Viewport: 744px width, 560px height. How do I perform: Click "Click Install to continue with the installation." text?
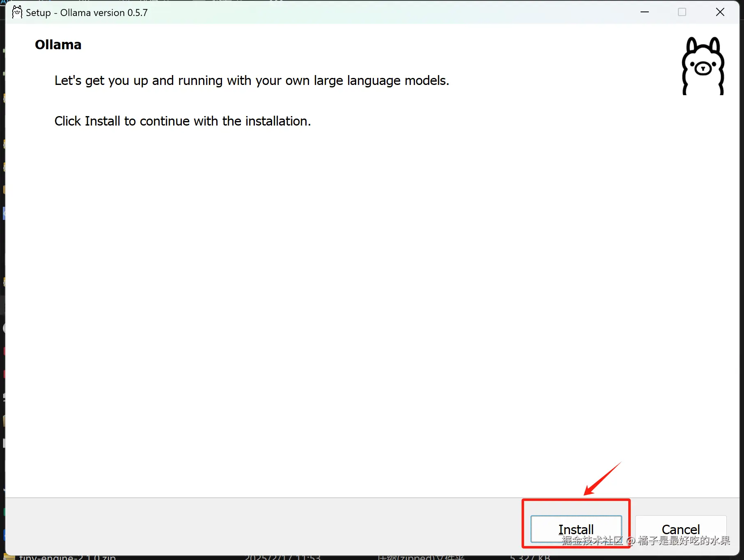click(183, 121)
